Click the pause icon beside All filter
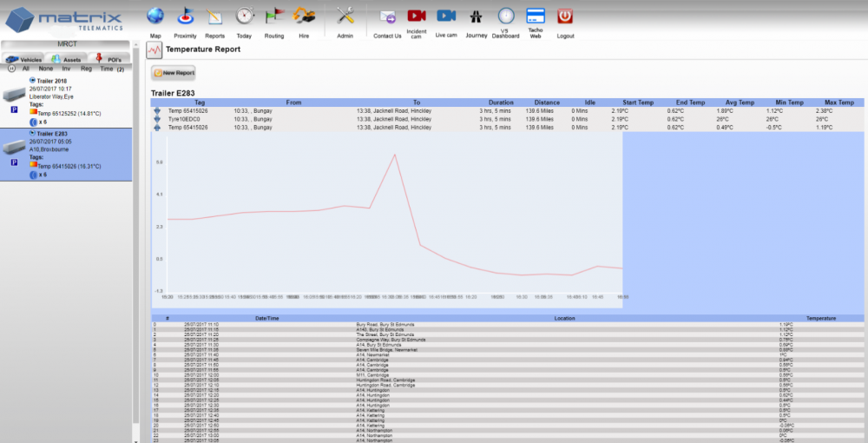The image size is (868, 443). pyautogui.click(x=11, y=69)
